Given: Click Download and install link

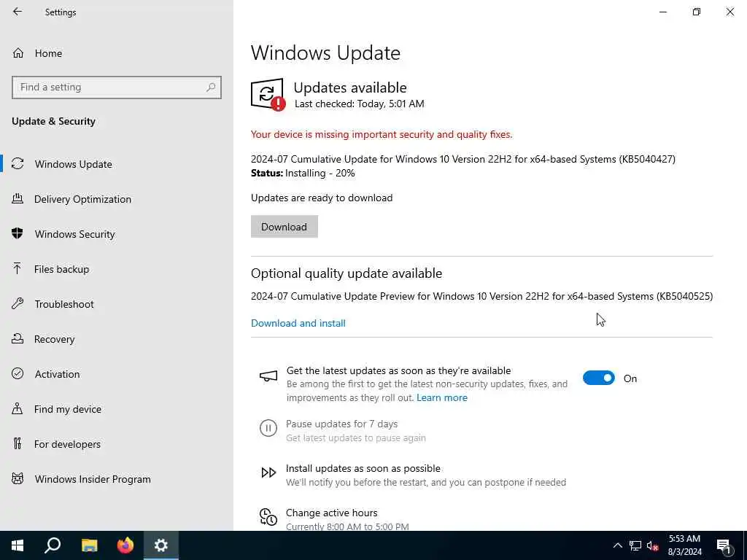Looking at the screenshot, I should pos(298,323).
